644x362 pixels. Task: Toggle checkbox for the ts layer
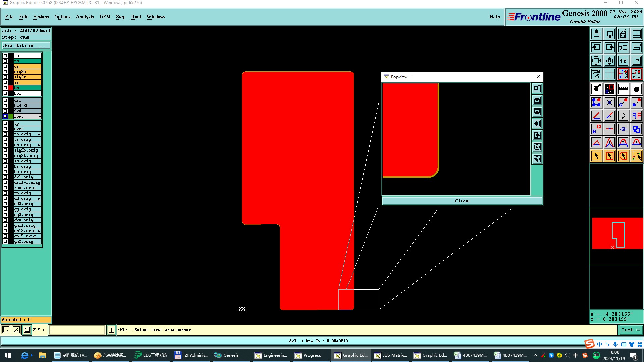click(5, 61)
